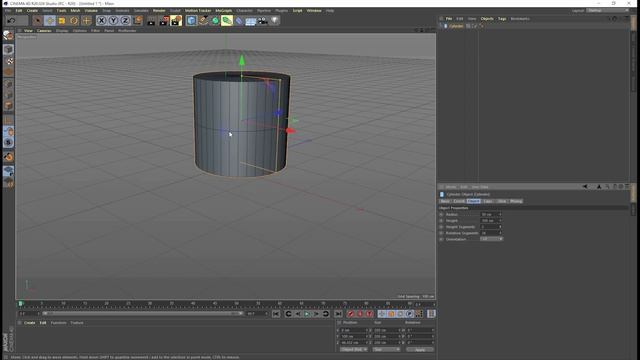This screenshot has height=360, width=640.
Task: Toggle Radius keyframe circle
Action: [441, 214]
